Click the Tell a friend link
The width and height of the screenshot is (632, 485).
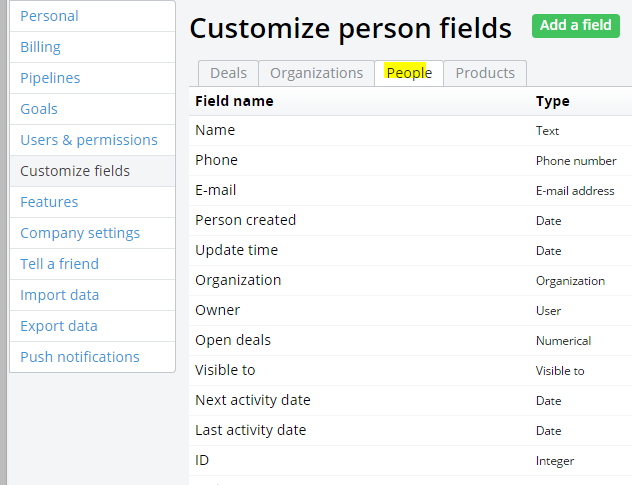pyautogui.click(x=92, y=264)
